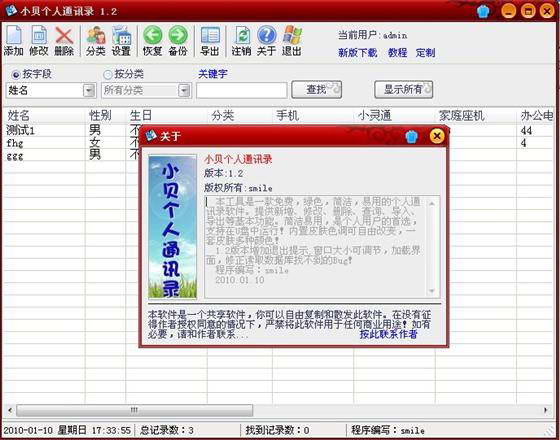Click the description scrollbar down arrow in 关于 dialog
This screenshot has width=560, height=440.
tap(431, 291)
